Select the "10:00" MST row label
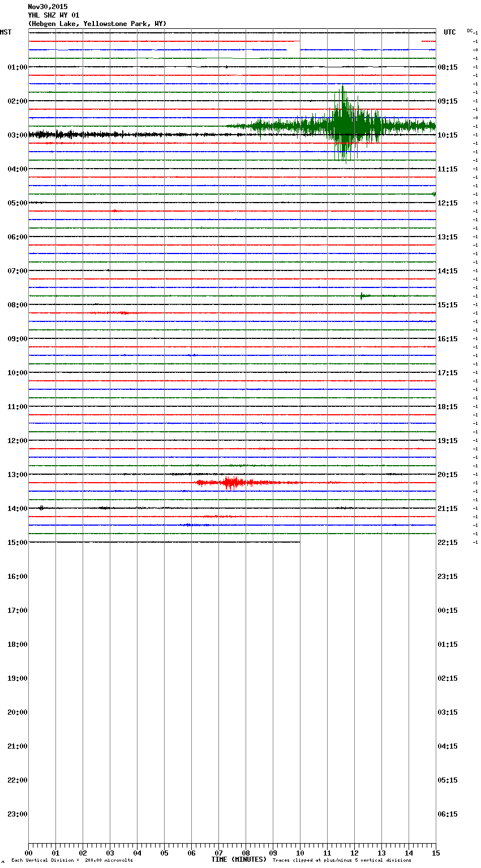Image resolution: width=481 pixels, height=868 pixels. [18, 373]
